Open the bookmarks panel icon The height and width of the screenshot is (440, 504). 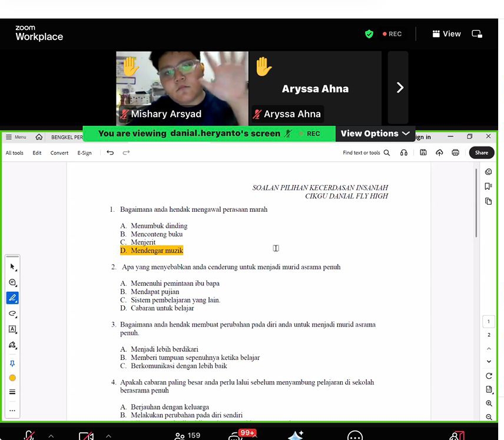click(488, 186)
